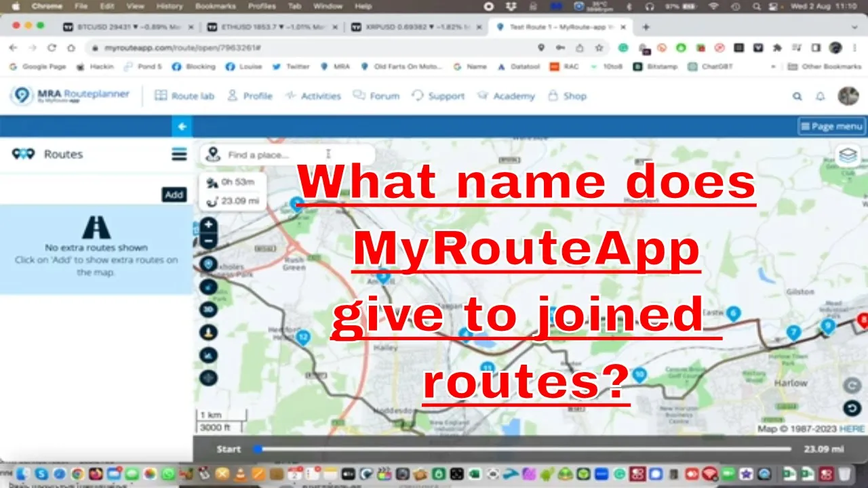Image resolution: width=868 pixels, height=488 pixels.
Task: Open the Bookmarks menu in menu bar
Action: point(214,6)
